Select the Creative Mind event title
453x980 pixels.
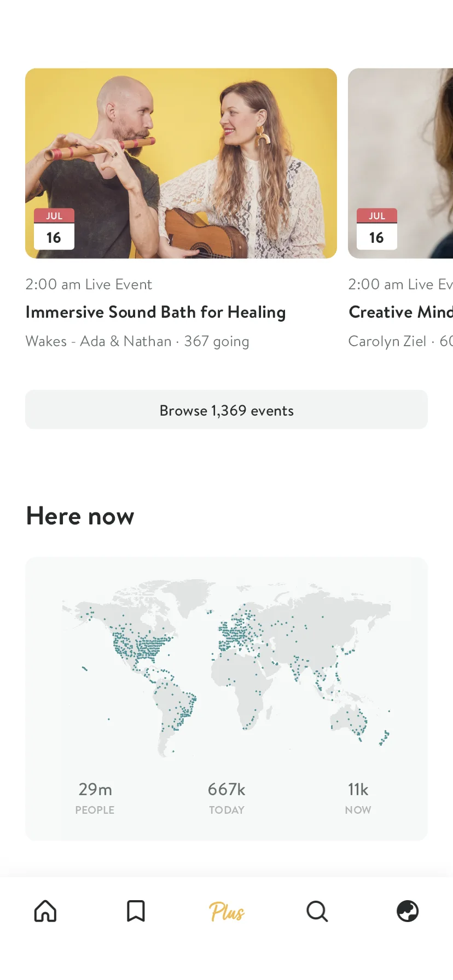pos(401,312)
